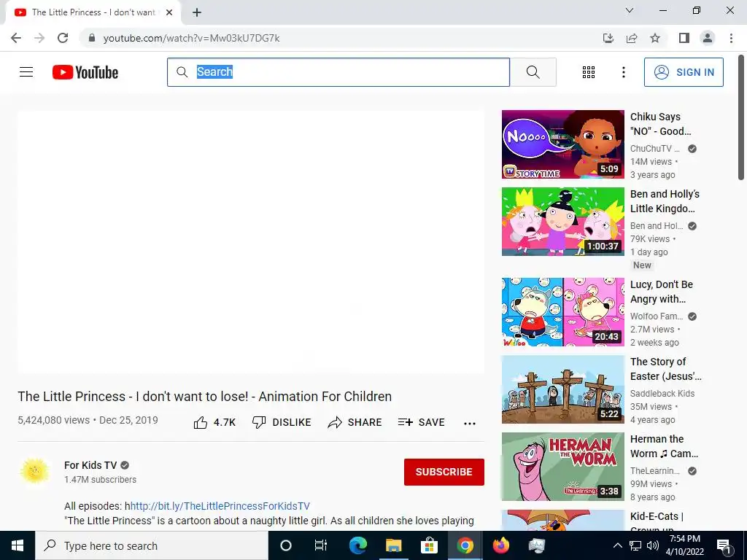Open For Kids TV channel name

click(90, 465)
